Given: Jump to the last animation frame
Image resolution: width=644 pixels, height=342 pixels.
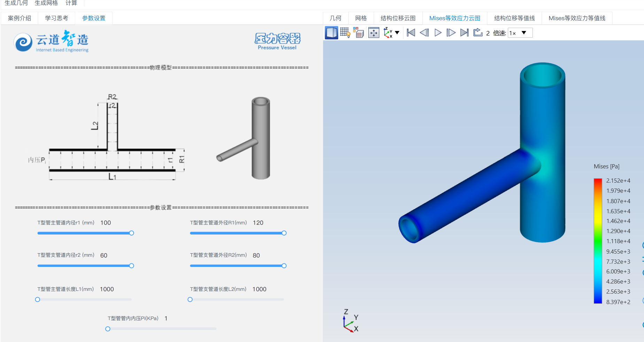Looking at the screenshot, I should (x=464, y=33).
